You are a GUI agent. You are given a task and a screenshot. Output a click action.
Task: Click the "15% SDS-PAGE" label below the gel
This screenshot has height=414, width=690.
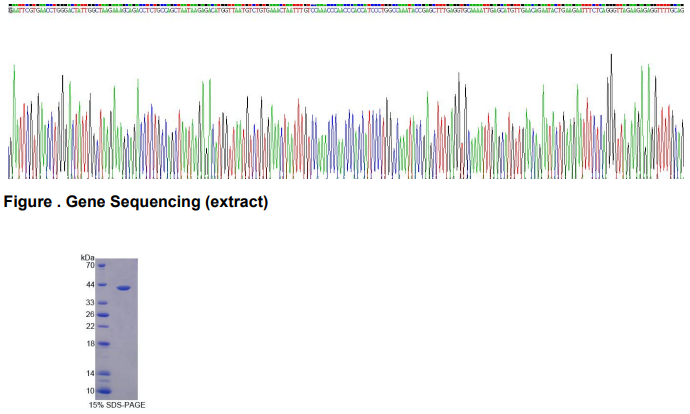click(117, 405)
